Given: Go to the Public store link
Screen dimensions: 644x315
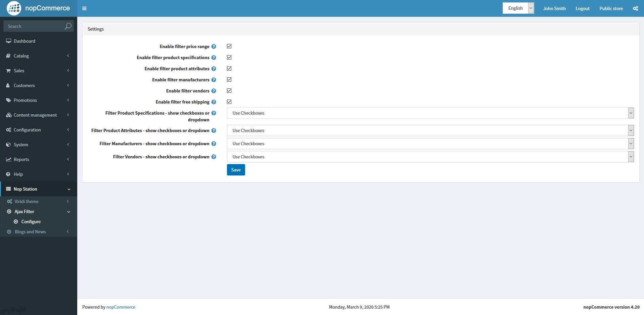Looking at the screenshot, I should [x=611, y=8].
